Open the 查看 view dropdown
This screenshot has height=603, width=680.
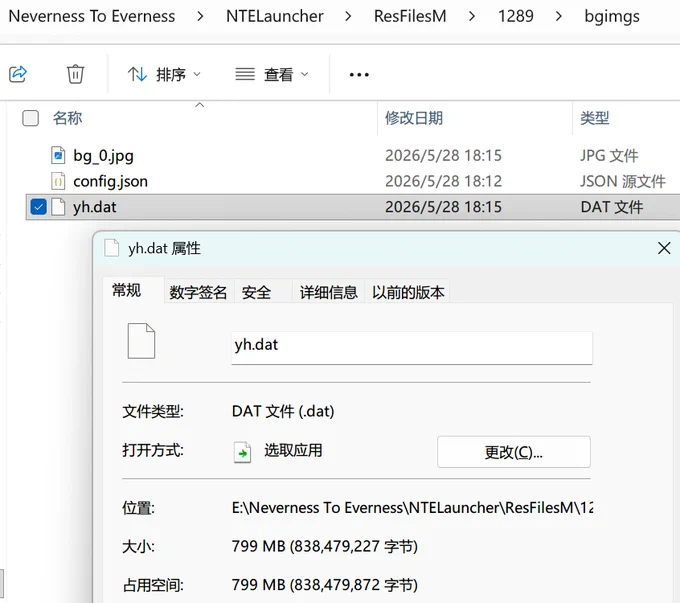(x=272, y=75)
